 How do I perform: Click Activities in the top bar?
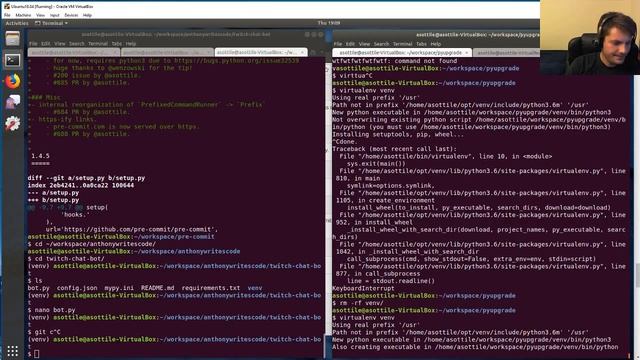pyautogui.click(x=17, y=23)
